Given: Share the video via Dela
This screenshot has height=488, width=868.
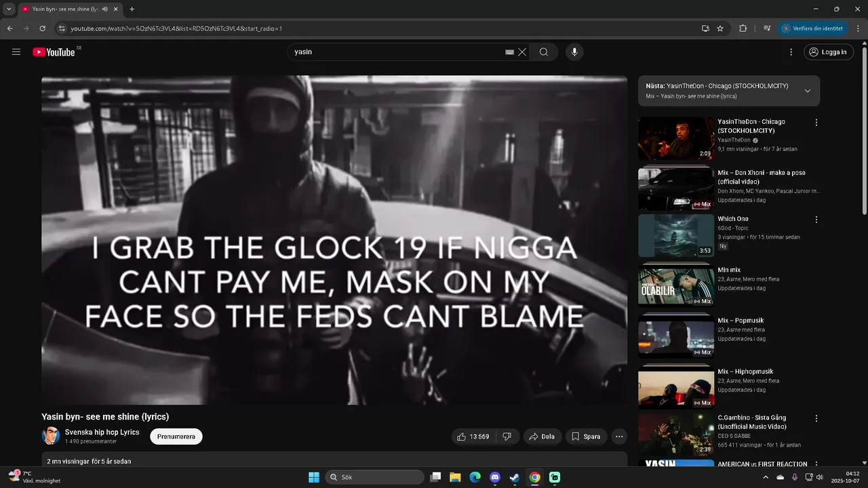Looking at the screenshot, I should click(x=542, y=436).
